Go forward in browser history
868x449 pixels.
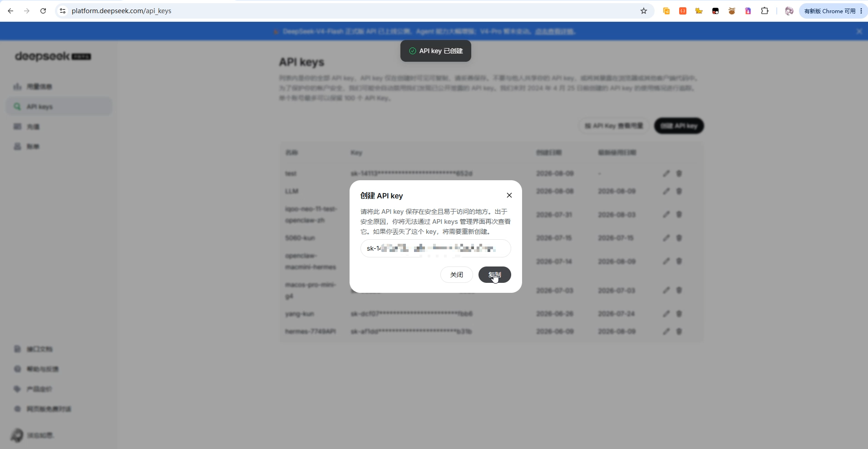coord(27,11)
